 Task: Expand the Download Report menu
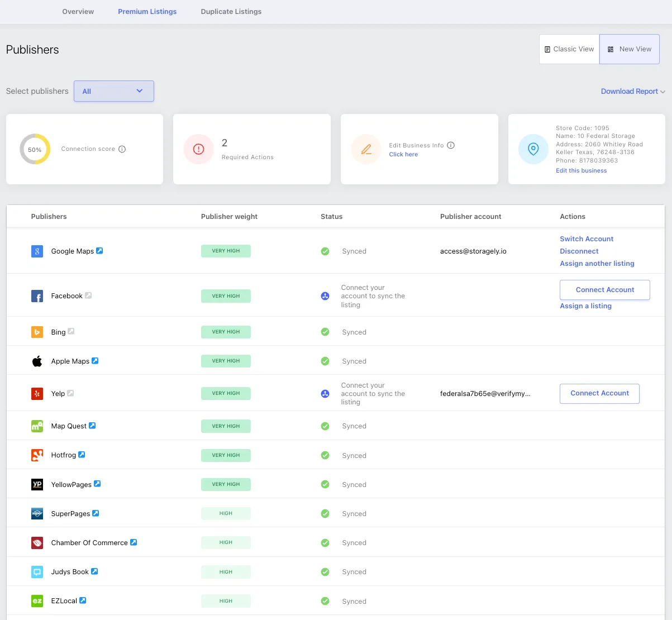[633, 92]
